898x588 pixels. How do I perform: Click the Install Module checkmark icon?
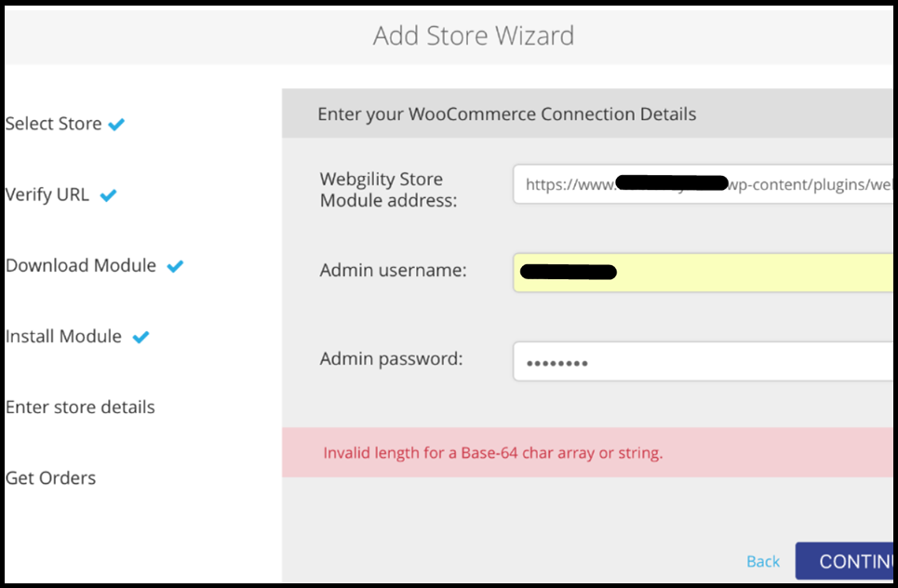(x=141, y=337)
